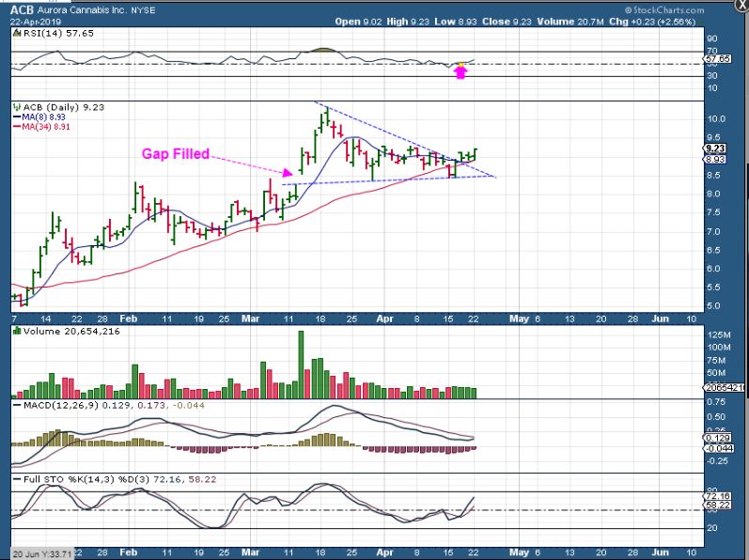Click the 'Low 8.93' value in the header
749x560 pixels.
tap(455, 22)
